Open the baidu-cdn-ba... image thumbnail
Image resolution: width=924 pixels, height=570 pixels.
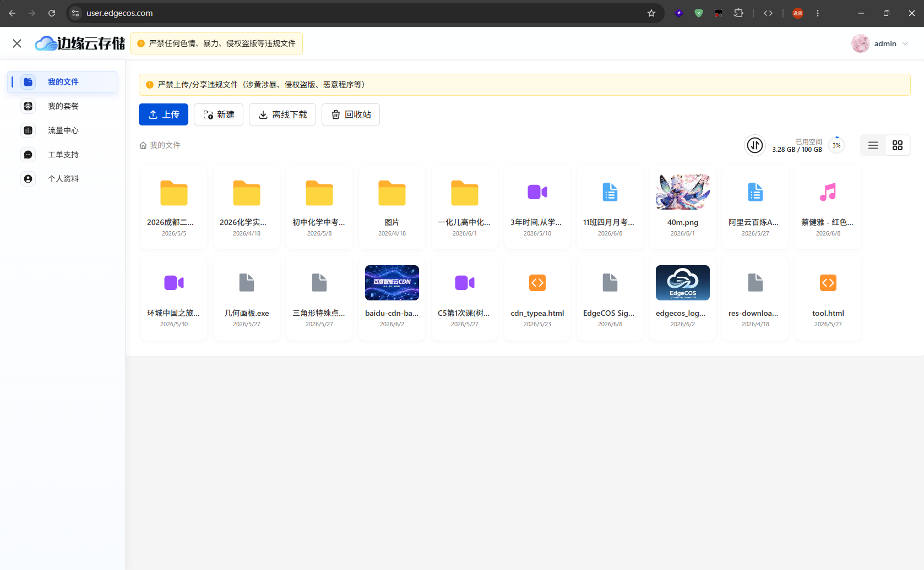point(392,283)
